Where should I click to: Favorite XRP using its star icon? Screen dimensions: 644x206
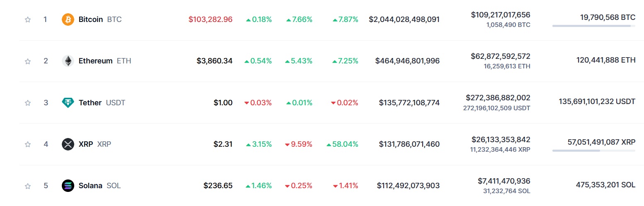coord(28,144)
